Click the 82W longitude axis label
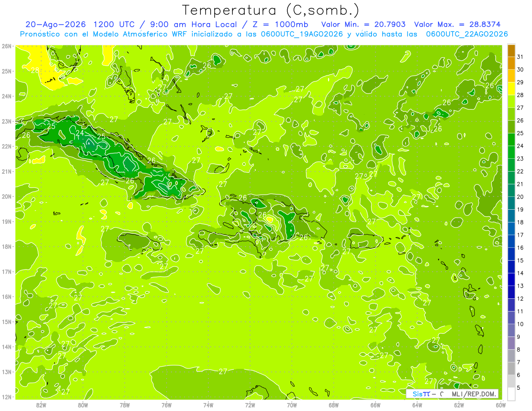The height and width of the screenshot is (411, 532). click(41, 405)
